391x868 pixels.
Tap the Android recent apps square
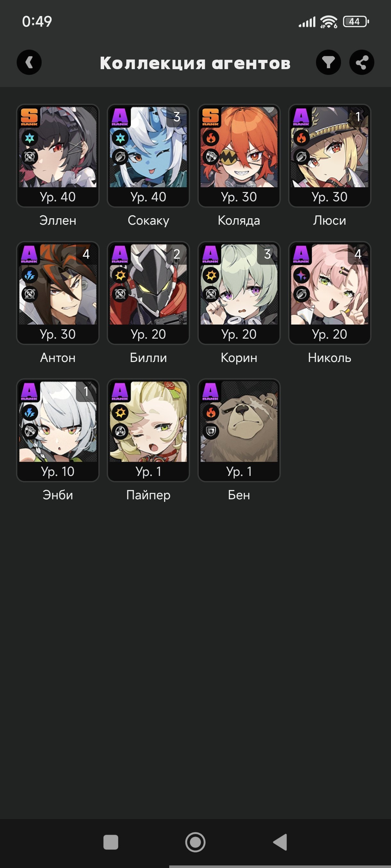click(111, 842)
